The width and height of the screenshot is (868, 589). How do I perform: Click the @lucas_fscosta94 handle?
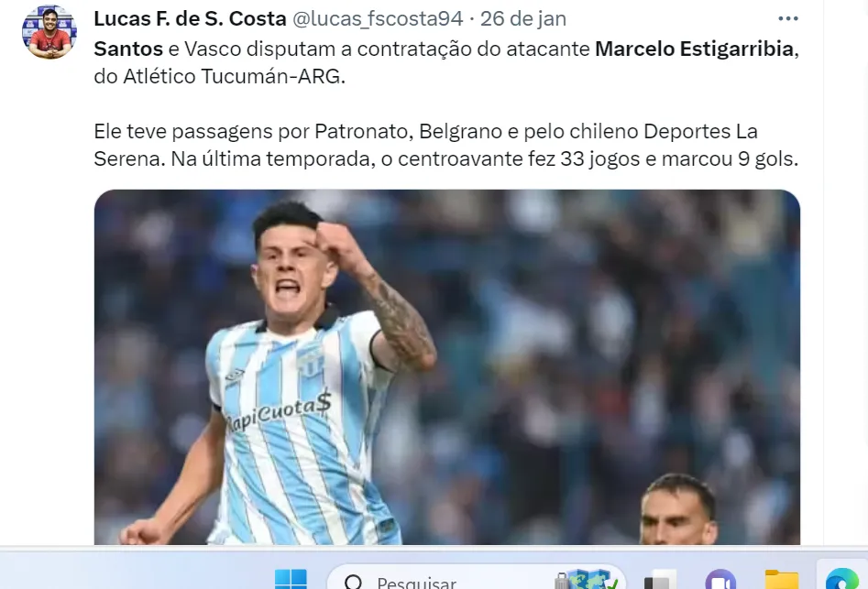[378, 19]
